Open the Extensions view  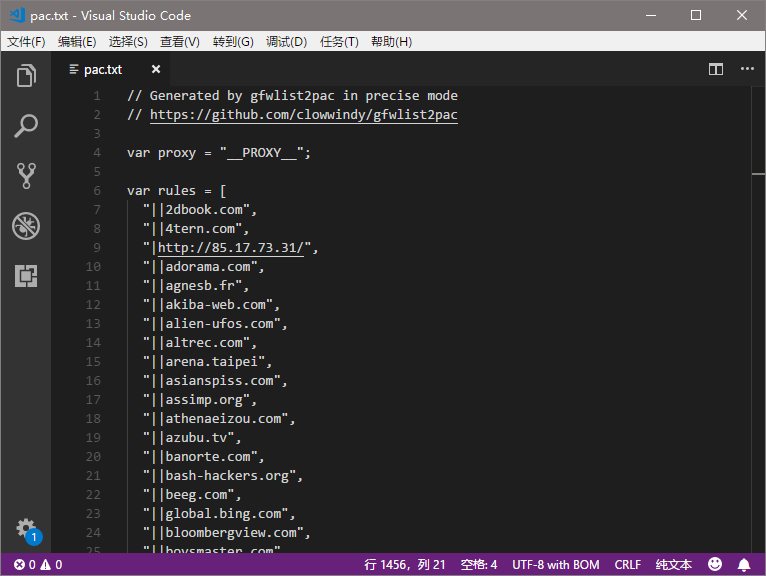click(26, 276)
